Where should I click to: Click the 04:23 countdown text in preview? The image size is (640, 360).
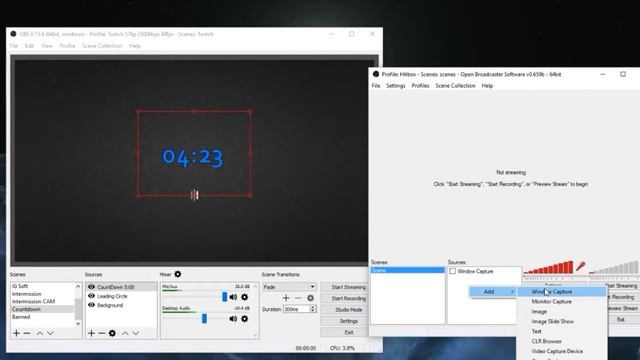193,157
